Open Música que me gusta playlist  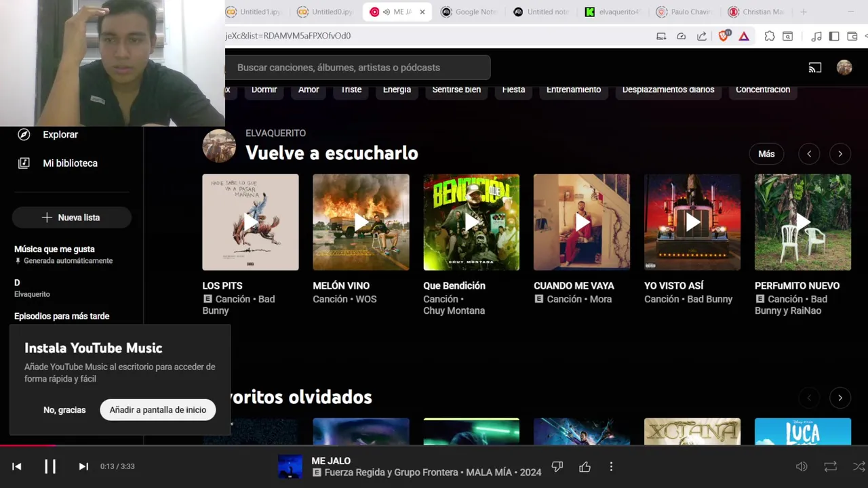tap(64, 254)
